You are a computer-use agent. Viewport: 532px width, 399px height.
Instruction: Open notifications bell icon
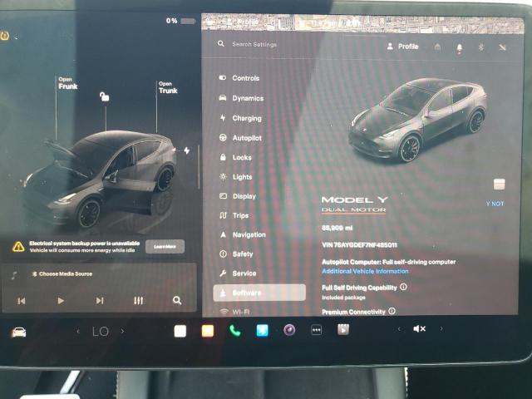[460, 48]
